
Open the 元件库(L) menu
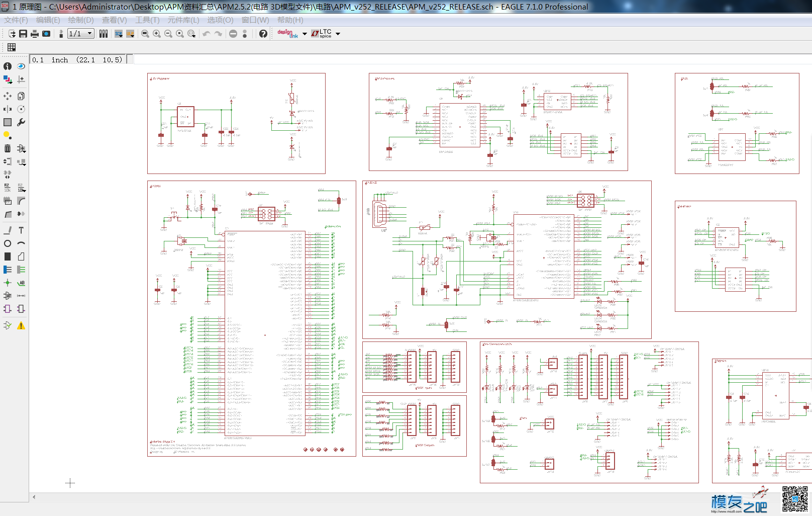tap(183, 20)
